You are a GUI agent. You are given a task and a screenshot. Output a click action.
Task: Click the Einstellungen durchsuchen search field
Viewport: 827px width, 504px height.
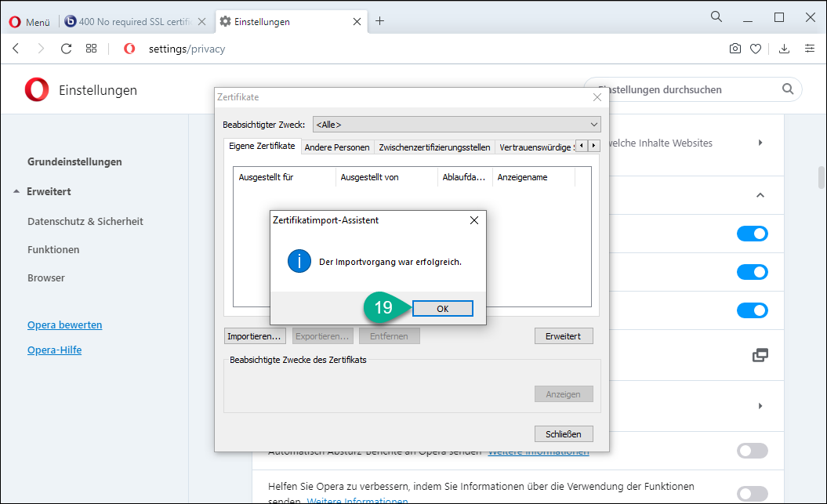pyautogui.click(x=682, y=89)
